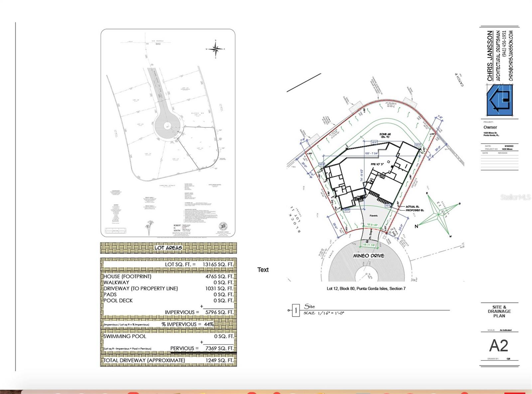Click the green north arrow star
This screenshot has height=394, width=532.
[442, 212]
